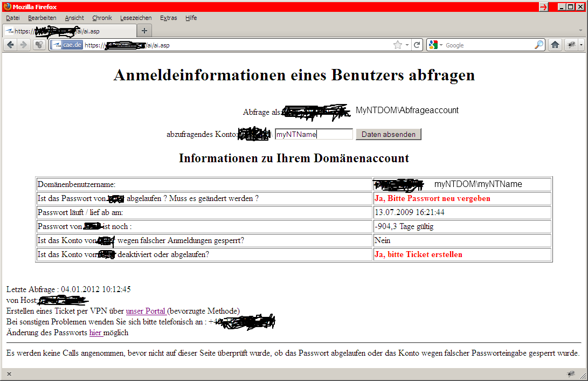Click the account name field containing myNTName

click(313, 134)
